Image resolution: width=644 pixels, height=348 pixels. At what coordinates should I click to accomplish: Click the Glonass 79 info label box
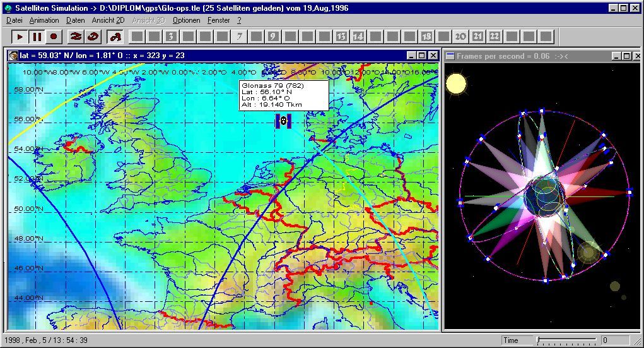tap(283, 95)
